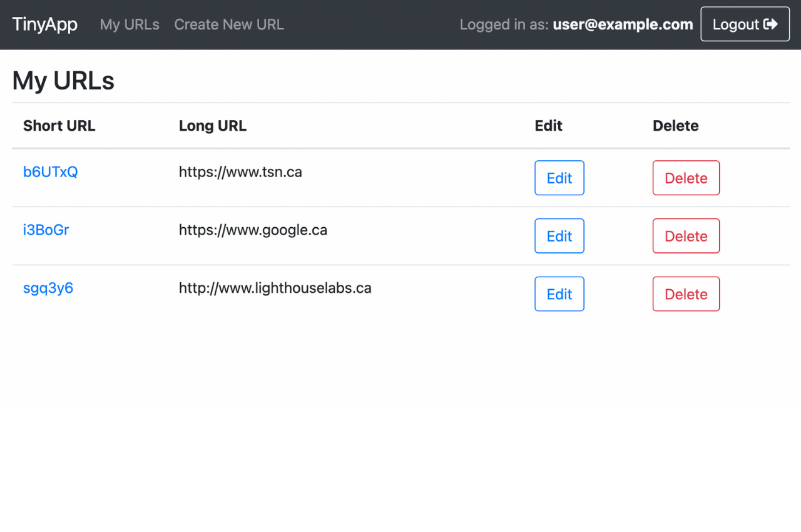Edit the tsn.ca URL entry
801x532 pixels.
[x=559, y=178]
